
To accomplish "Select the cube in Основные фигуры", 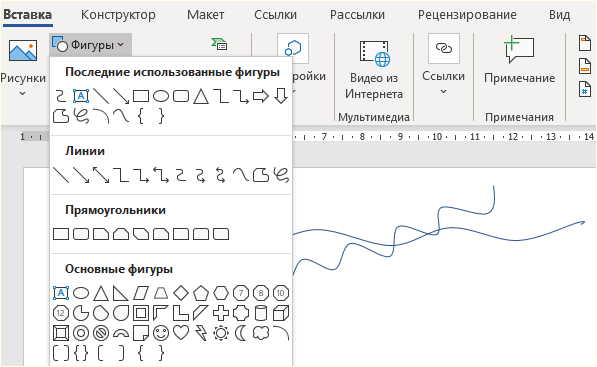I will 281,313.
